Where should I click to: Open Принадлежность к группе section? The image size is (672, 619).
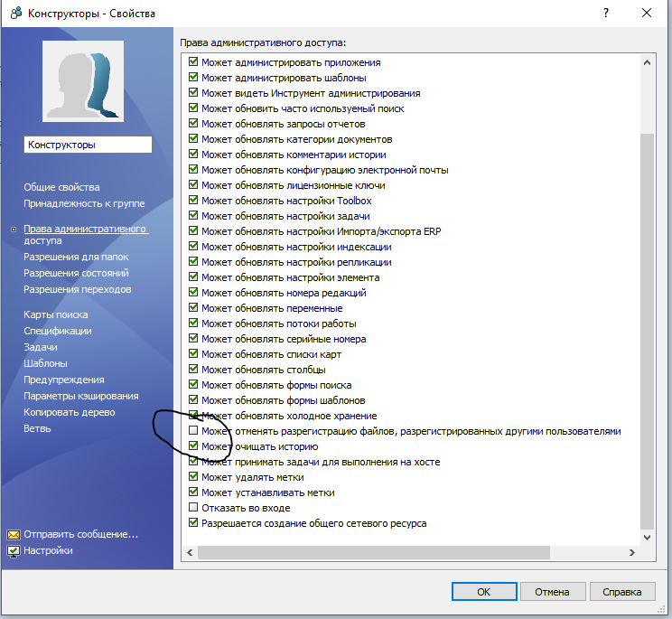click(x=84, y=203)
